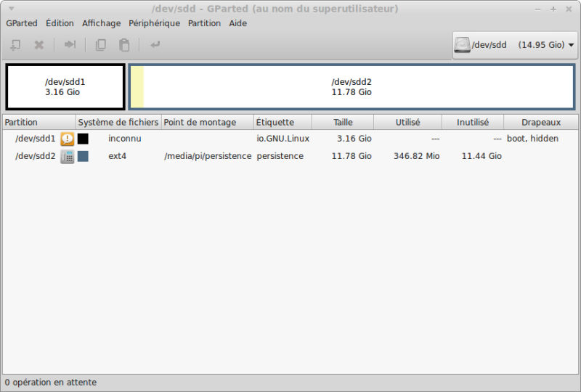Click the Étiquette column header

point(283,122)
